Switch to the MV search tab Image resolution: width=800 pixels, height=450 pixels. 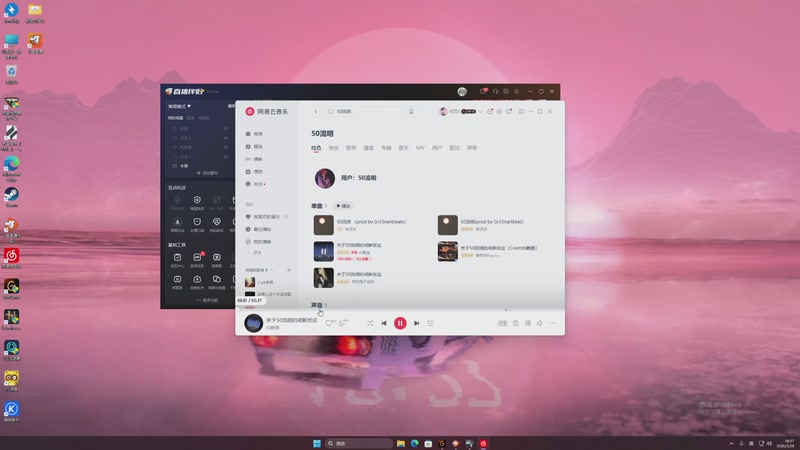420,148
